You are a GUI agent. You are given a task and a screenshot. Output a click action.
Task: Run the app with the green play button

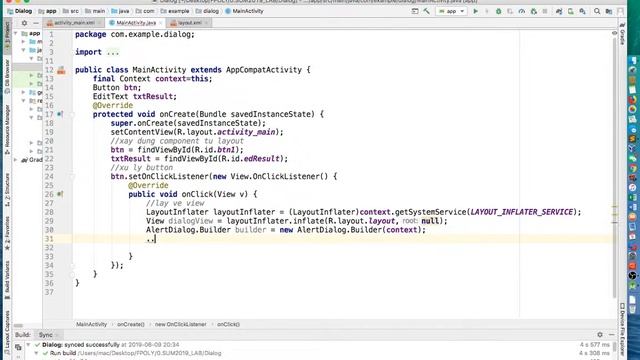point(475,11)
